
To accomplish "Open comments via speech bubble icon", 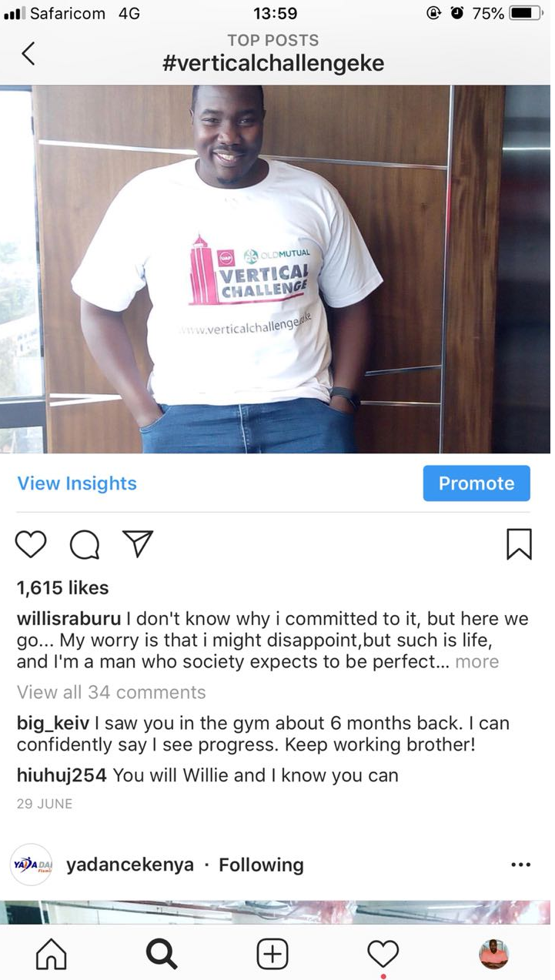I will click(85, 544).
